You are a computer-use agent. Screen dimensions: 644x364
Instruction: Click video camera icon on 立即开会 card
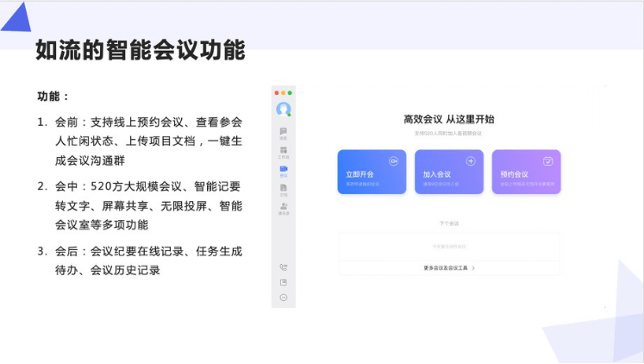[x=393, y=161]
